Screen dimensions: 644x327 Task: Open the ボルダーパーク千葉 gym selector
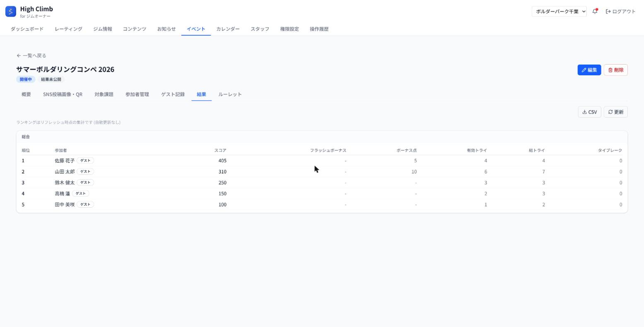[559, 12]
